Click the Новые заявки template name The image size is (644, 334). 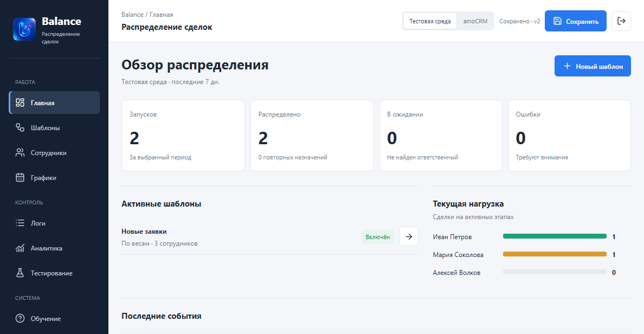[x=144, y=232]
